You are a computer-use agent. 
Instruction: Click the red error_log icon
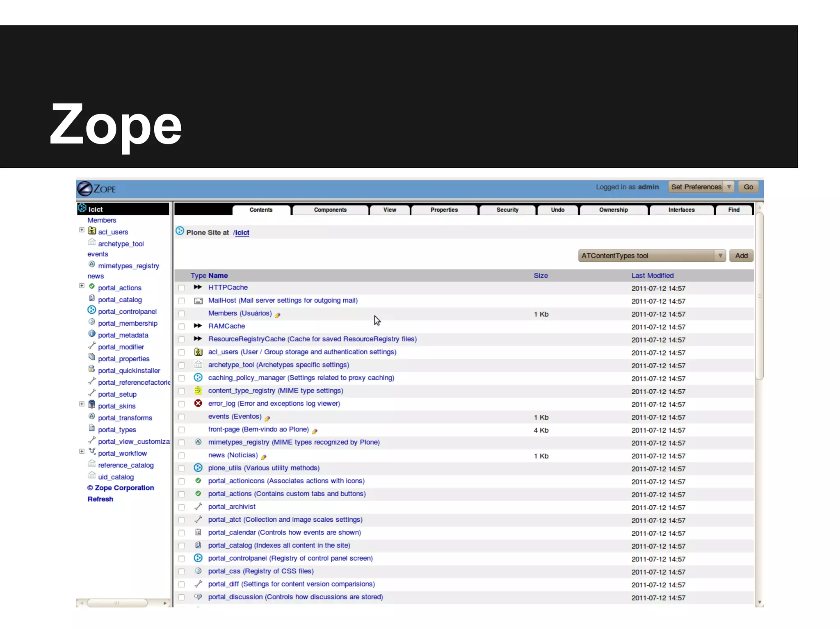(198, 403)
